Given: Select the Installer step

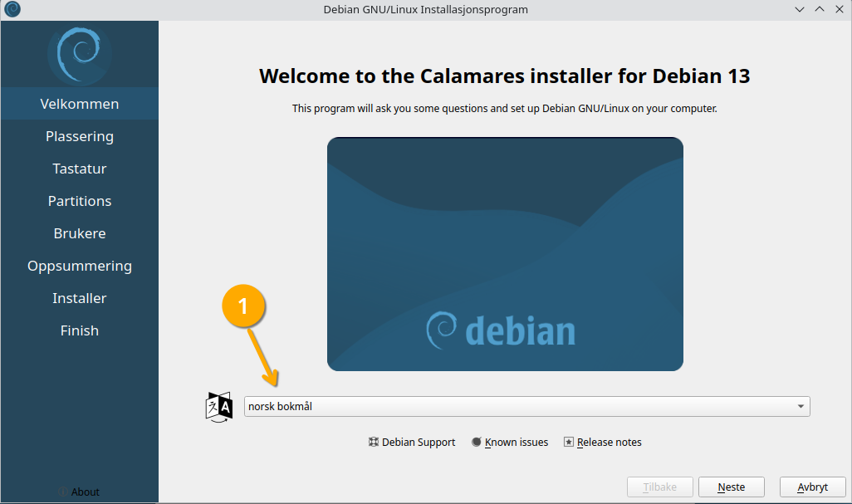Looking at the screenshot, I should pyautogui.click(x=80, y=298).
